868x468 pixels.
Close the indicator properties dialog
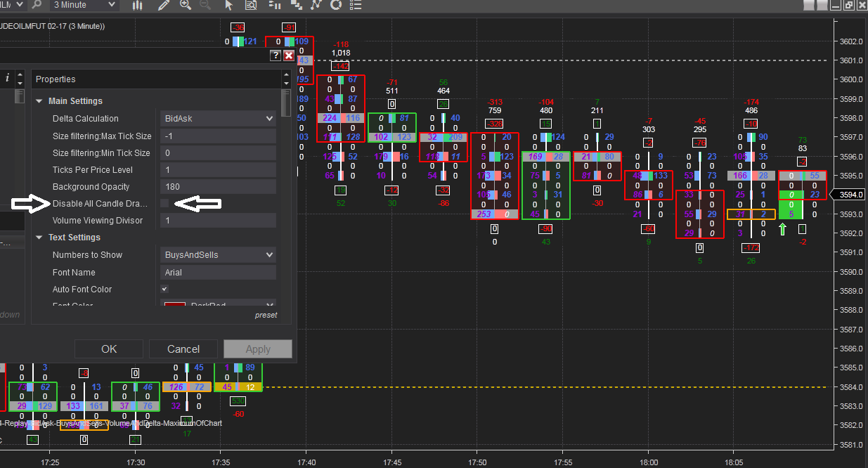(288, 56)
